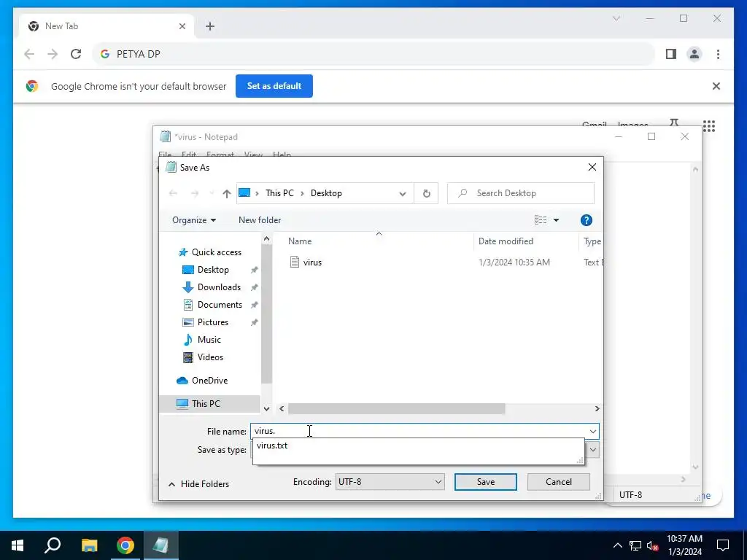Open the taskbar clock showing 10:37 AM

684,545
